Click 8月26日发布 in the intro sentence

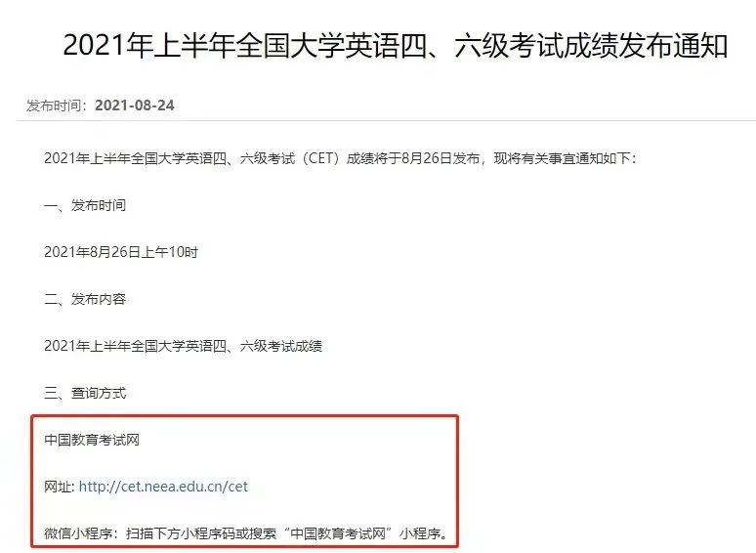tap(441, 158)
